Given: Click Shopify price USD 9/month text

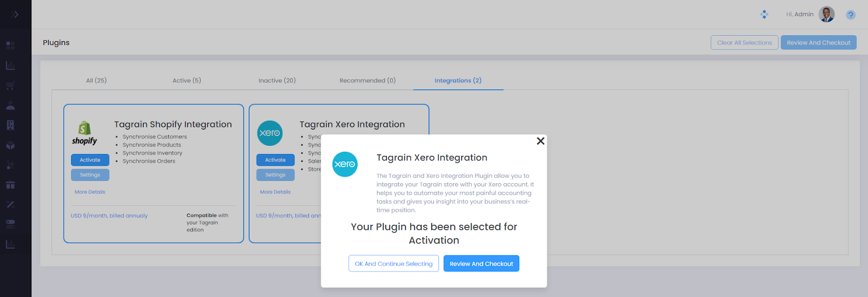Looking at the screenshot, I should (x=109, y=216).
